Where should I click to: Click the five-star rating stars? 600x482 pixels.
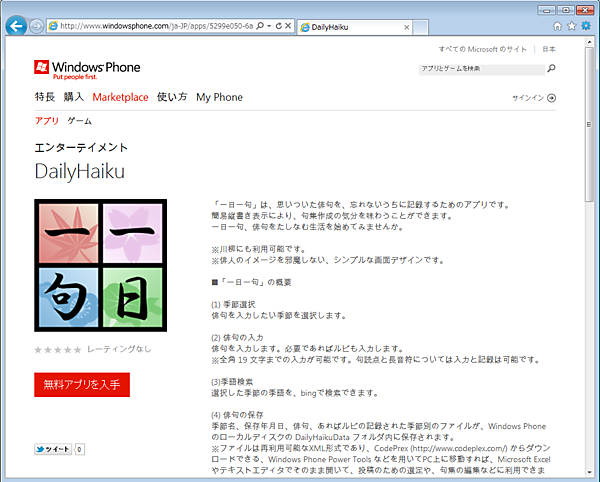(58, 350)
